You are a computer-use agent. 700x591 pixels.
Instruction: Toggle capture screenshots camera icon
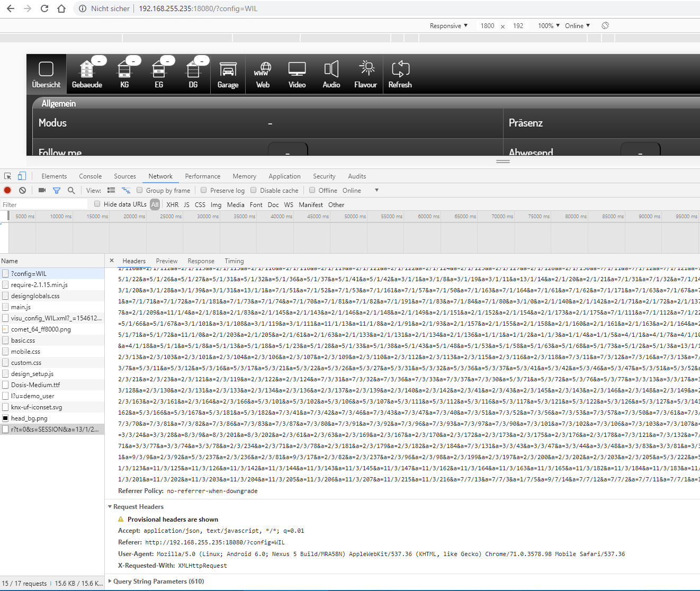[x=42, y=190]
